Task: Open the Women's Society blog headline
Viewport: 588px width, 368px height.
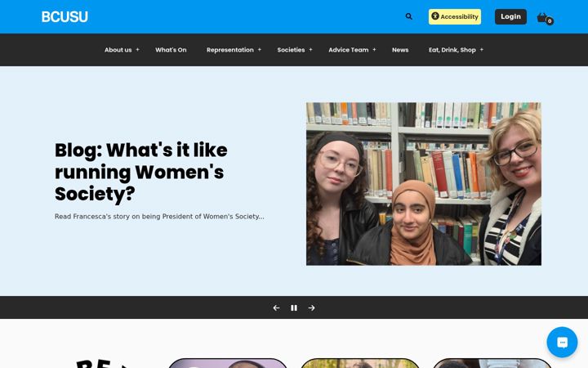Action: click(x=141, y=172)
